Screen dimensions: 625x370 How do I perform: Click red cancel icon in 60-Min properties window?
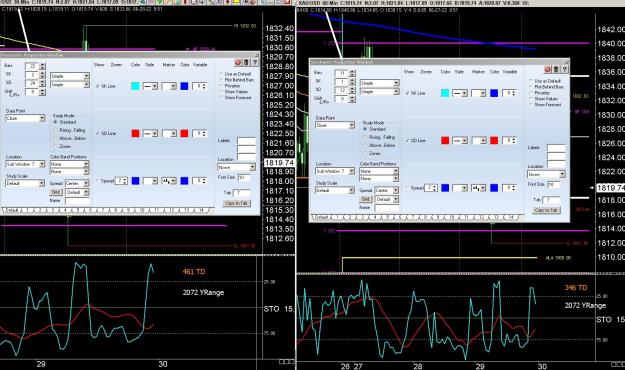548,69
